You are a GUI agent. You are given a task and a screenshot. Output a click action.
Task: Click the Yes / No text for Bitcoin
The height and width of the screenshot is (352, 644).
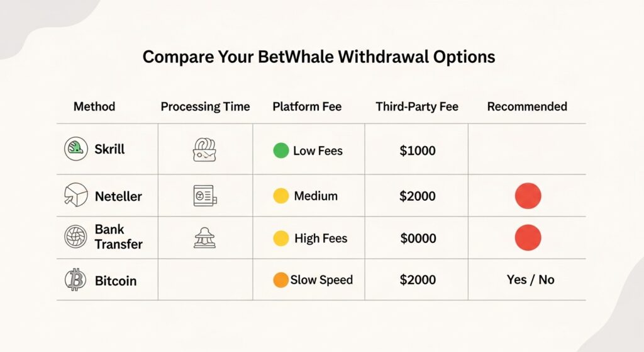pos(531,280)
